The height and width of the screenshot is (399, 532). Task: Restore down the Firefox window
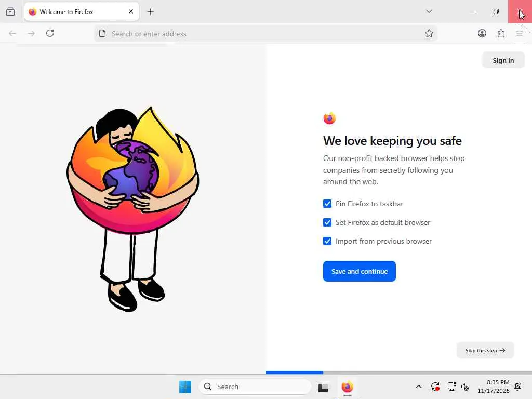coord(496,11)
